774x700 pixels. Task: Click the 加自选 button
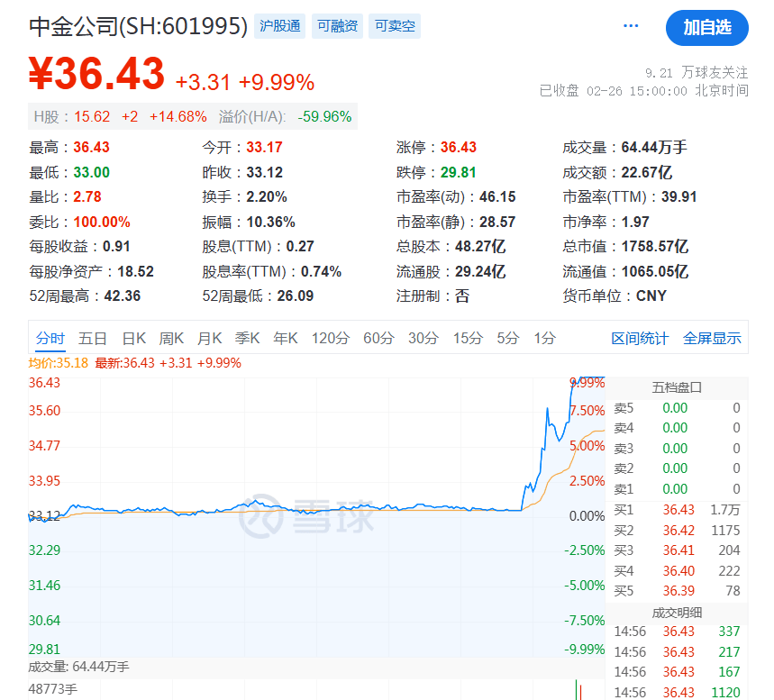point(706,28)
